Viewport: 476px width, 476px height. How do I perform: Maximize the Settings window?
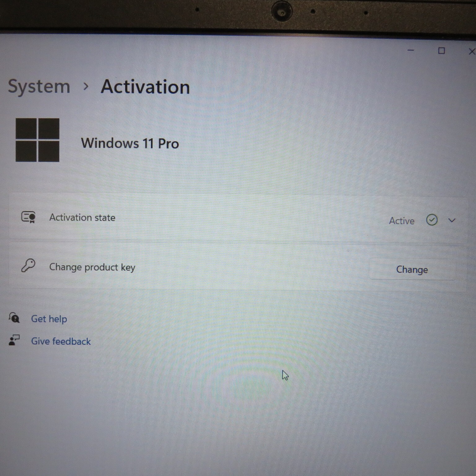click(442, 51)
